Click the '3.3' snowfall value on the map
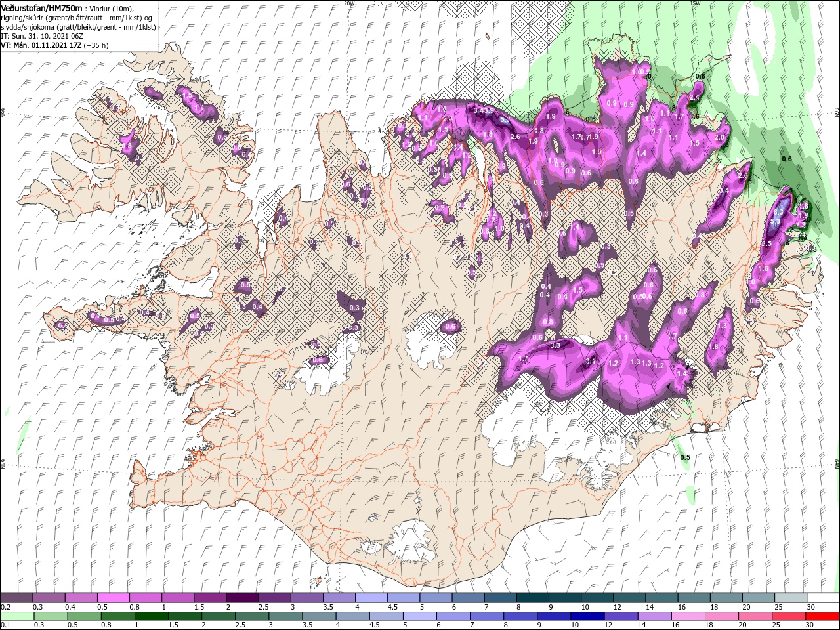The image size is (840, 630). [555, 345]
